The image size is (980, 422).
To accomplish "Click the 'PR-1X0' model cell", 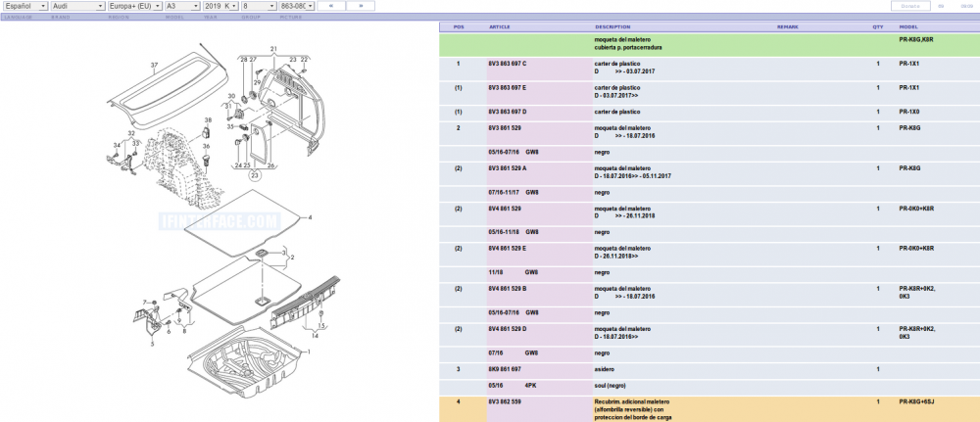I will pos(909,112).
